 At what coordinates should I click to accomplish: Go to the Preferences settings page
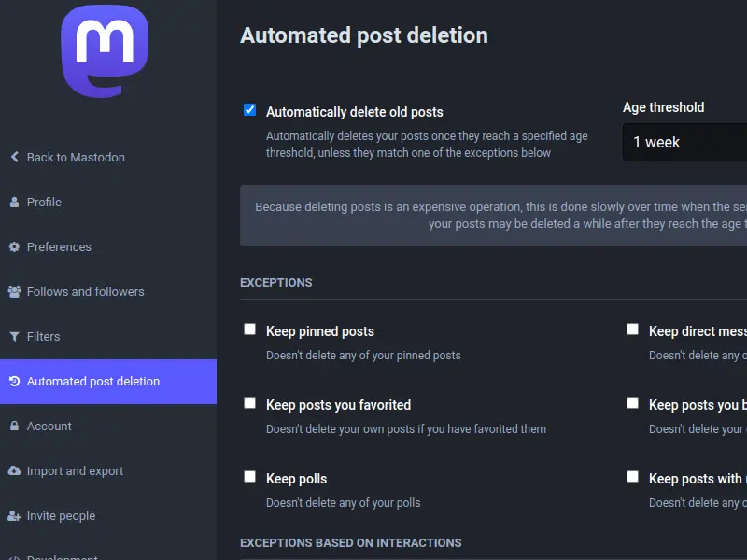[59, 247]
